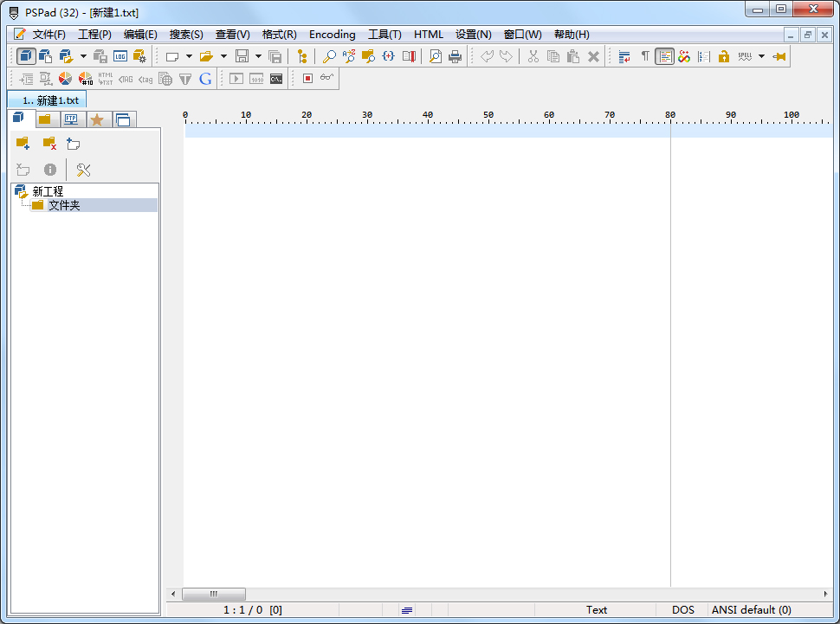Click the code structure tree icon
This screenshot has width=840, height=624.
(302, 56)
